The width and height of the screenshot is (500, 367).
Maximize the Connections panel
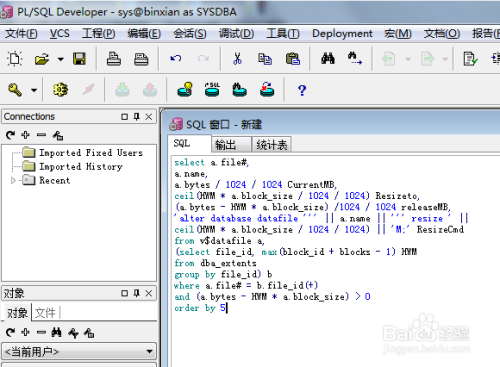124,117
